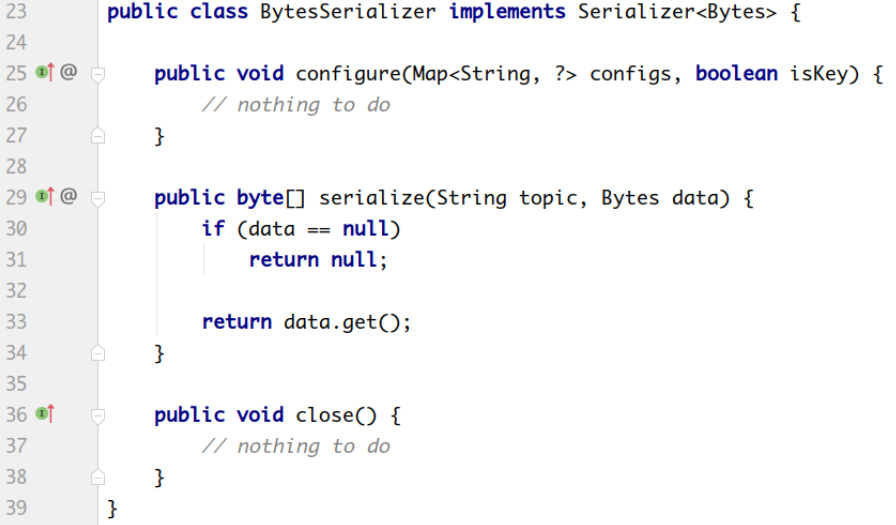
Task: Click the Serializer<Bytes> interface reference
Action: point(676,12)
